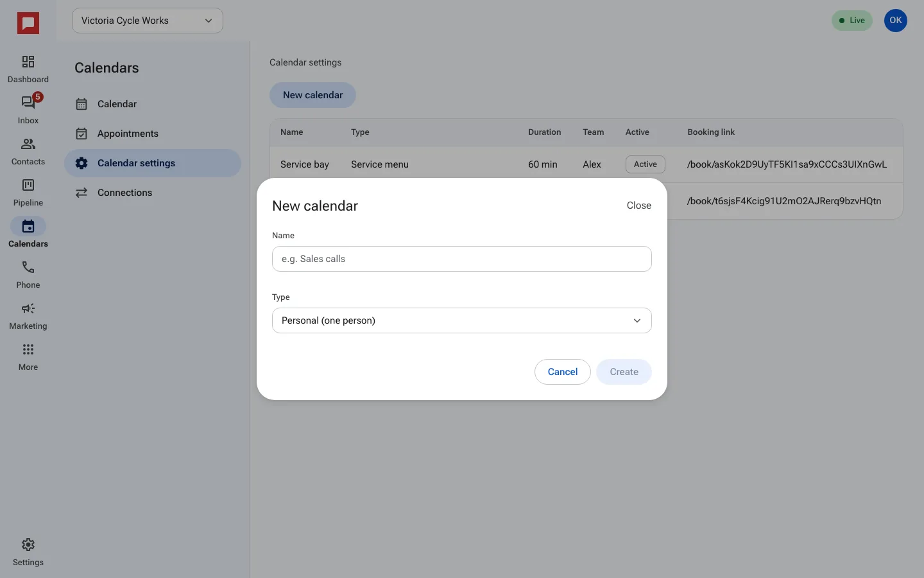Click the Alex team cell
This screenshot has width=924, height=578.
click(x=592, y=164)
